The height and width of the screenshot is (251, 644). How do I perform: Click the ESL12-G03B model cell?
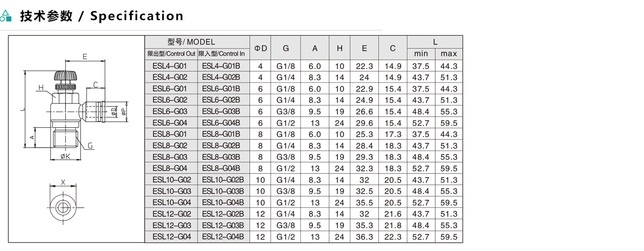point(223,225)
